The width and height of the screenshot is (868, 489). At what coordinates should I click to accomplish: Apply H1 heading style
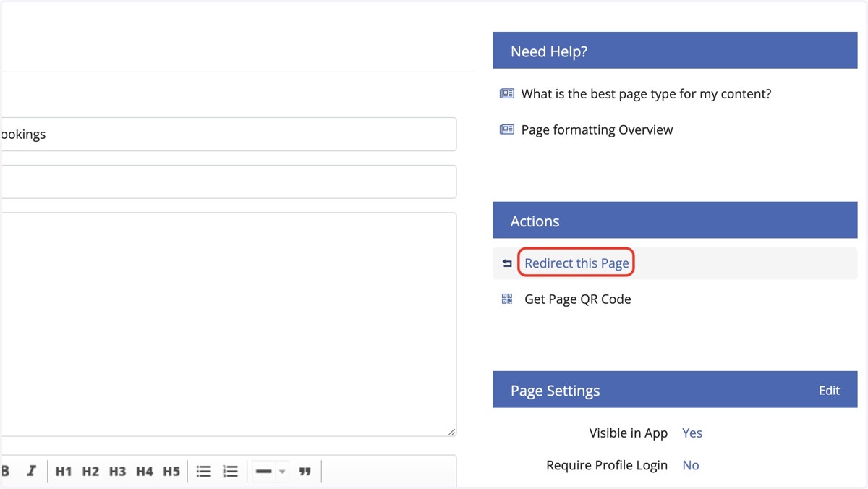tap(64, 471)
